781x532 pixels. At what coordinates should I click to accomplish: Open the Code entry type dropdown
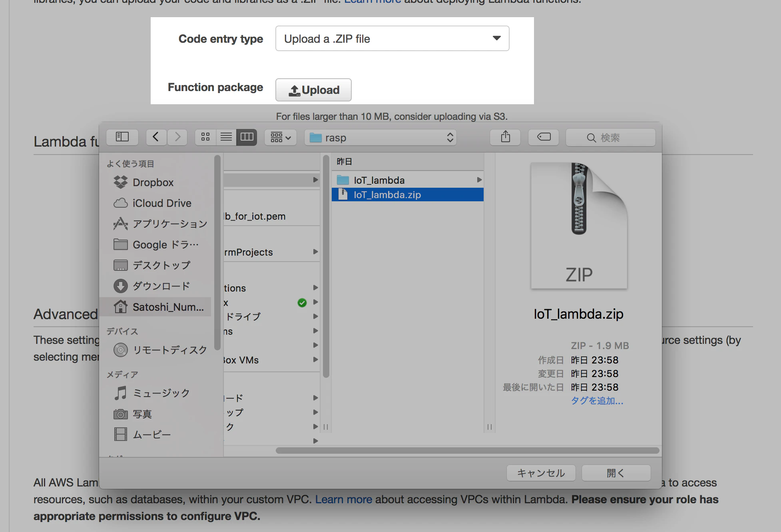pyautogui.click(x=392, y=38)
